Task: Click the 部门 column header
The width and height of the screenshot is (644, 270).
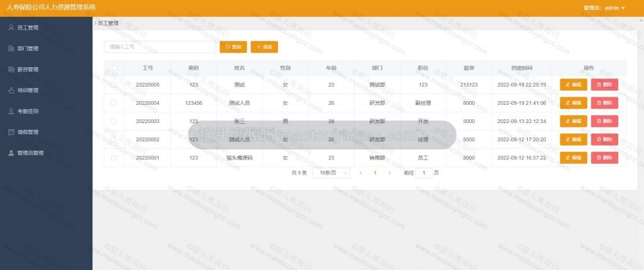Action: tap(377, 68)
